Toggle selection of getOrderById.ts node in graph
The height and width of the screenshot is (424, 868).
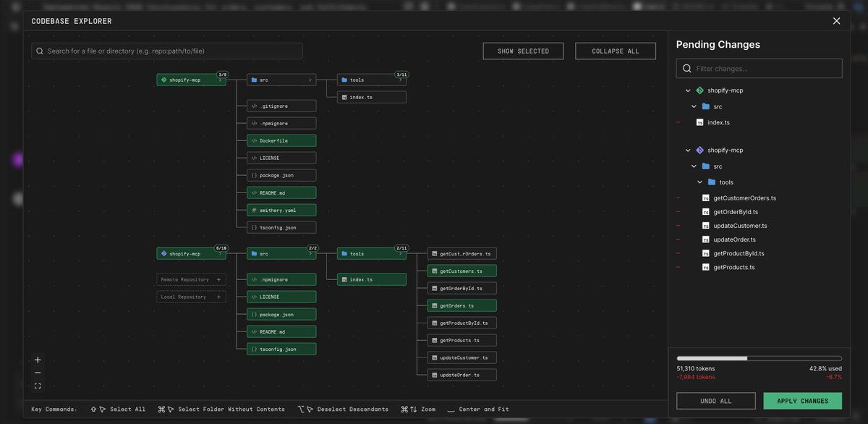click(462, 288)
